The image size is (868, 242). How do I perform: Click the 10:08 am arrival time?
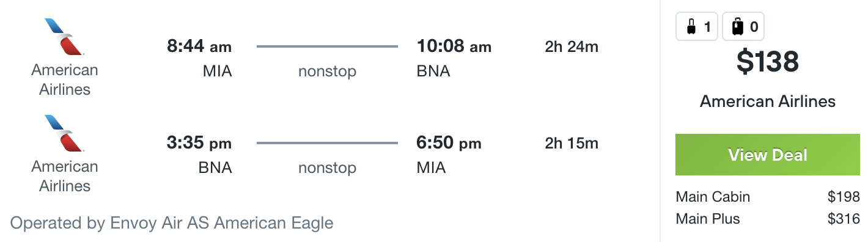(454, 46)
